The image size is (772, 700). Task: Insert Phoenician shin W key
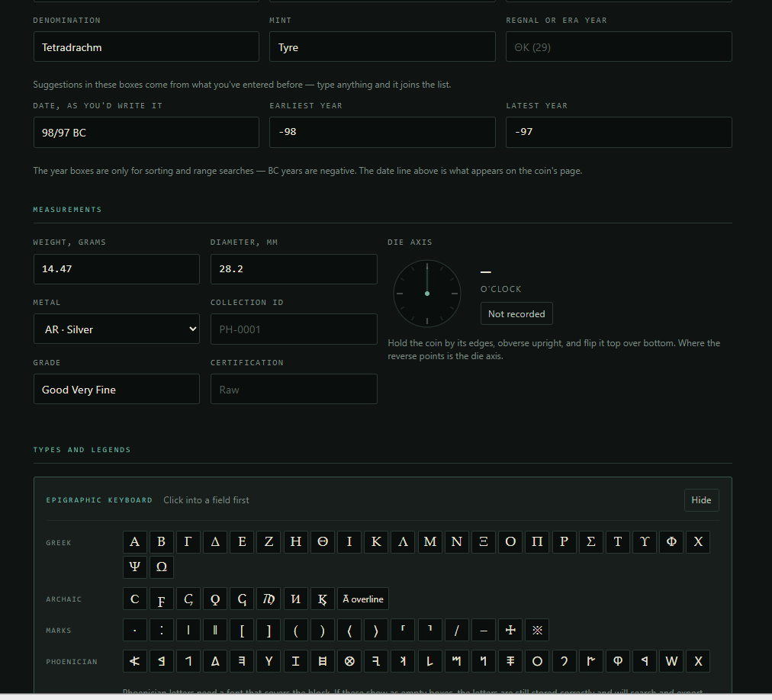pos(671,661)
